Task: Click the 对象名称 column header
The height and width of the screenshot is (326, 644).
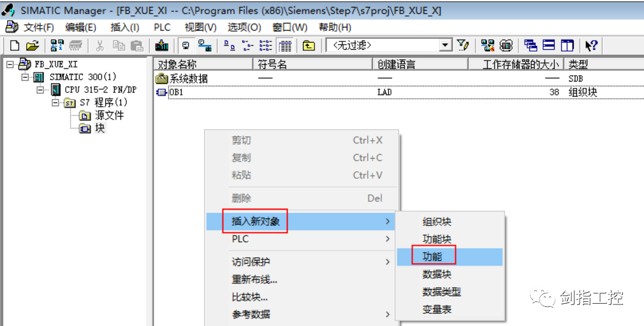Action: [x=177, y=64]
